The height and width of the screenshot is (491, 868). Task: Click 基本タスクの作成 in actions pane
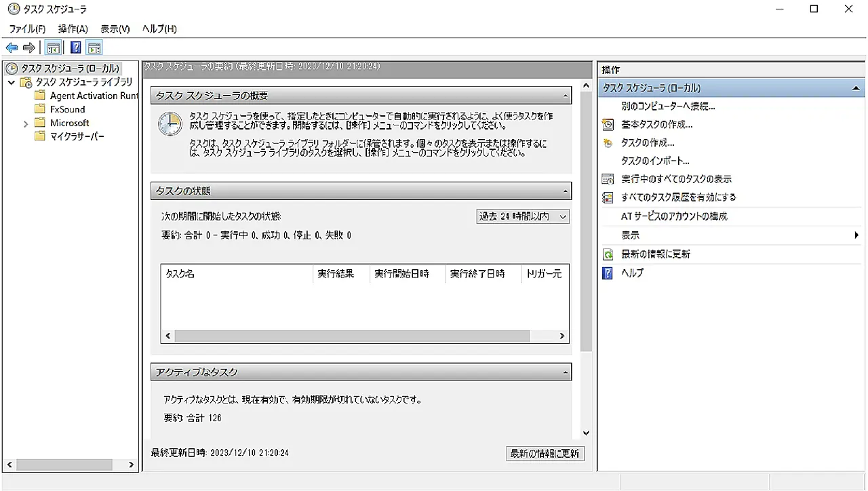click(x=656, y=125)
